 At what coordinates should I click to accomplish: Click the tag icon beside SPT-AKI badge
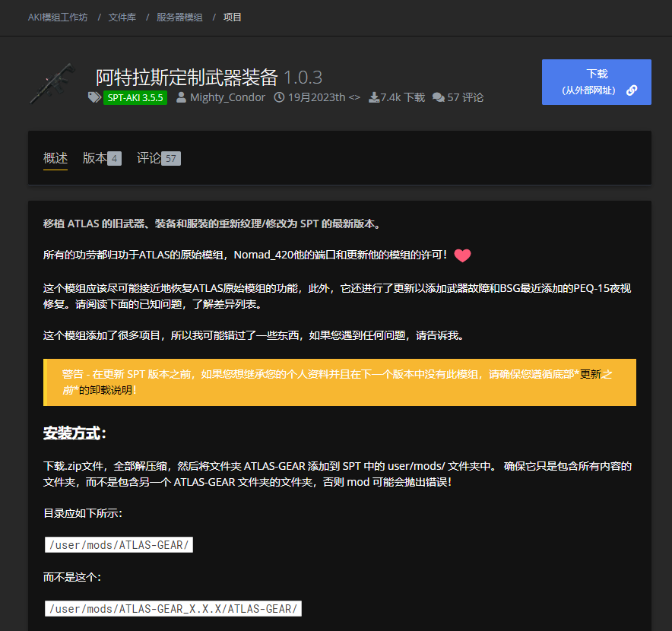[94, 97]
